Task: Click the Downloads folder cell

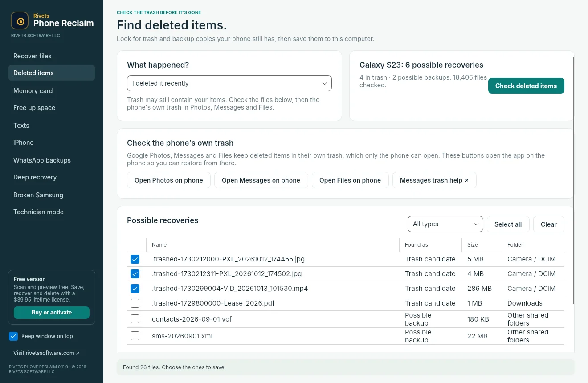Action: (525, 303)
